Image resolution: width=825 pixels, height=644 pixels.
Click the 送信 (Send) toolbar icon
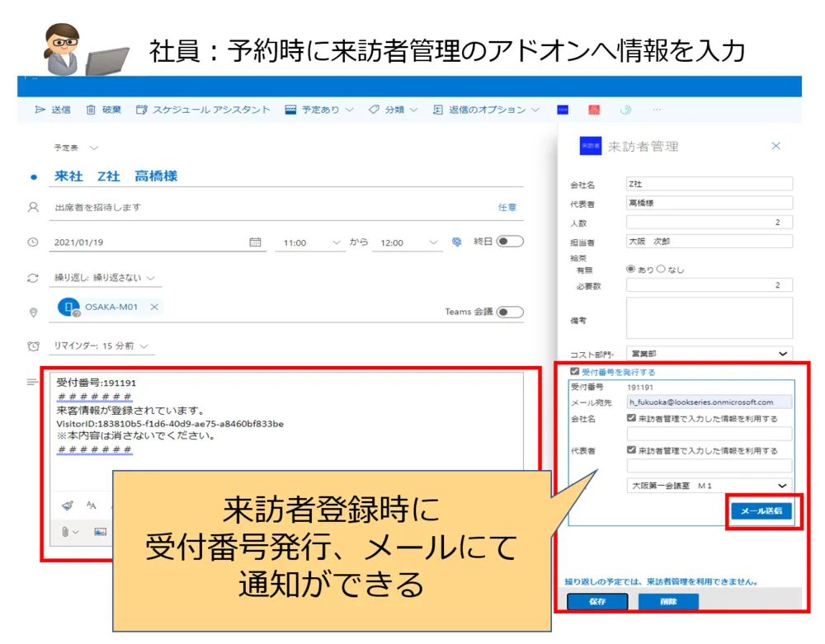[52, 110]
